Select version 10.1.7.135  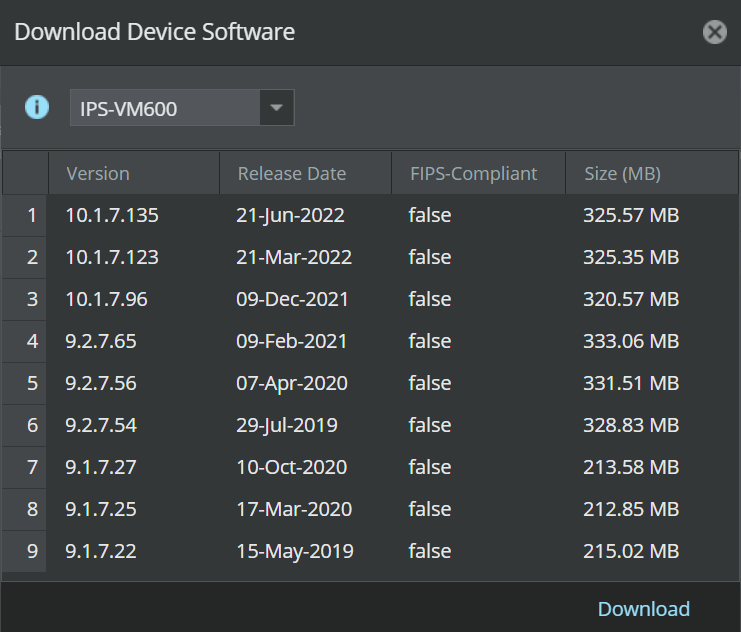click(x=112, y=216)
